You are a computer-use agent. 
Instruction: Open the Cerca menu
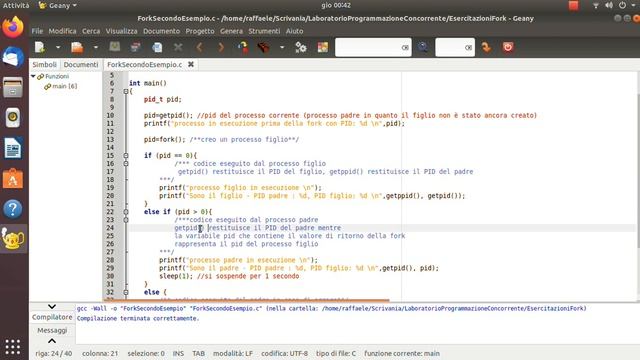91,31
